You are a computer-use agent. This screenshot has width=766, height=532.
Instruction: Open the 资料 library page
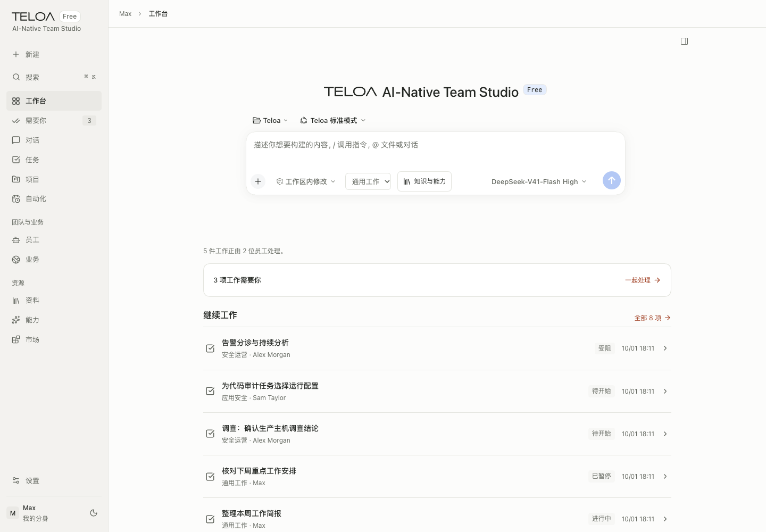[x=54, y=301]
